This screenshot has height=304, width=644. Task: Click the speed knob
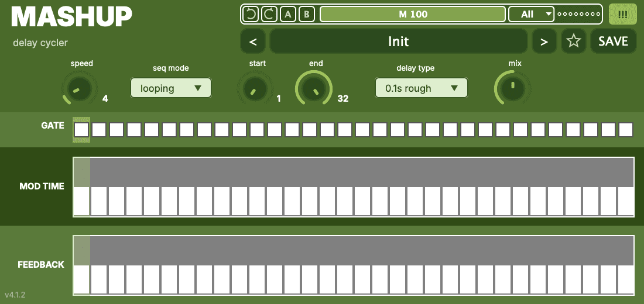pyautogui.click(x=80, y=89)
